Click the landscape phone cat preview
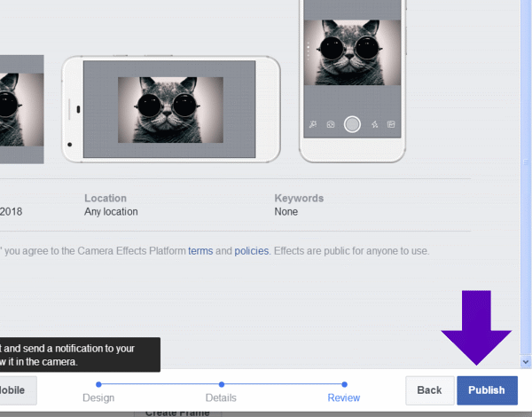 [x=170, y=109]
